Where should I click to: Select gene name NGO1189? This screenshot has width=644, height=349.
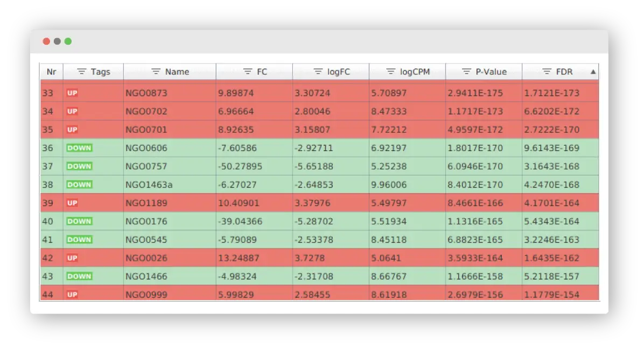click(146, 203)
